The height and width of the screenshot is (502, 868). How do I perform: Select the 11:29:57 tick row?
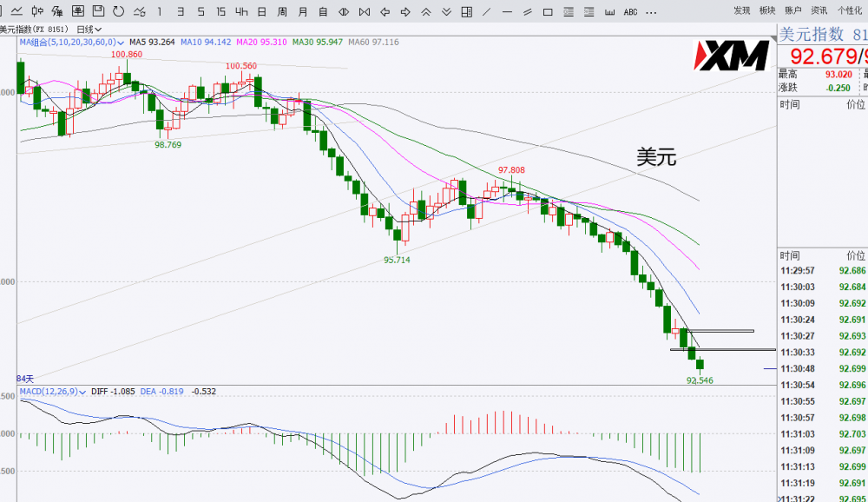(x=823, y=270)
